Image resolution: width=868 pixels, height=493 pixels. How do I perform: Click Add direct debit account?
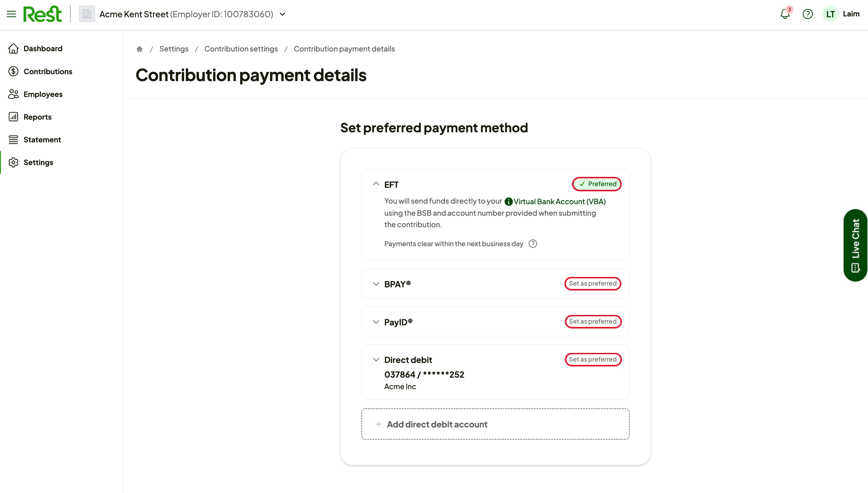tap(495, 424)
